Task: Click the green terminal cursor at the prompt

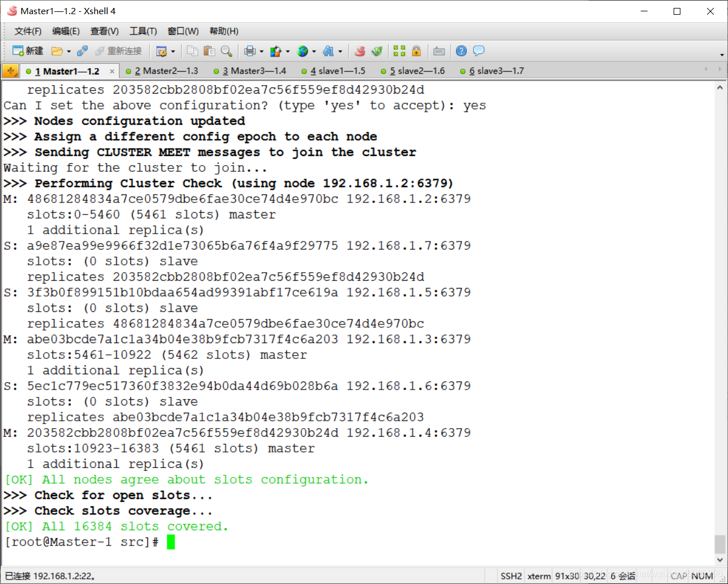Action: (x=171, y=542)
